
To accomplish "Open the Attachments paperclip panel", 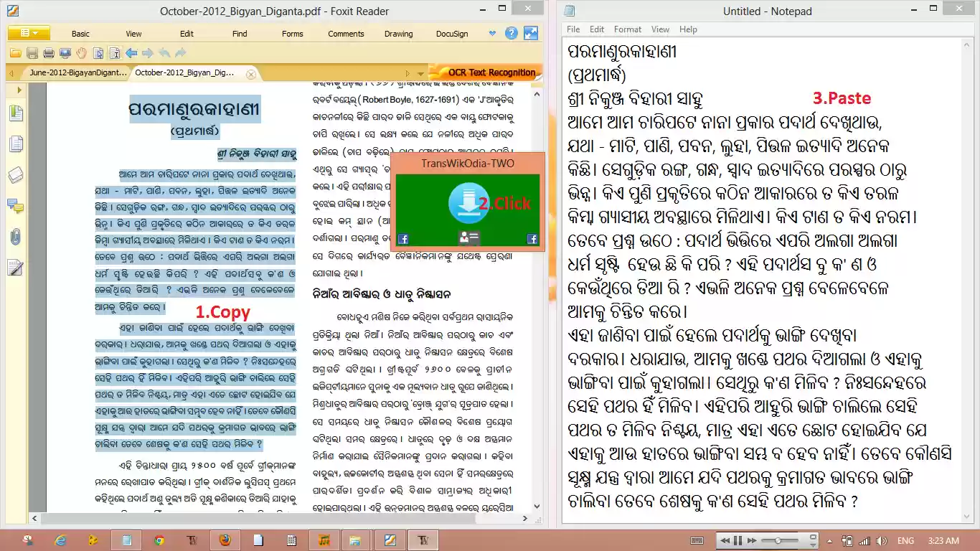I will [15, 237].
